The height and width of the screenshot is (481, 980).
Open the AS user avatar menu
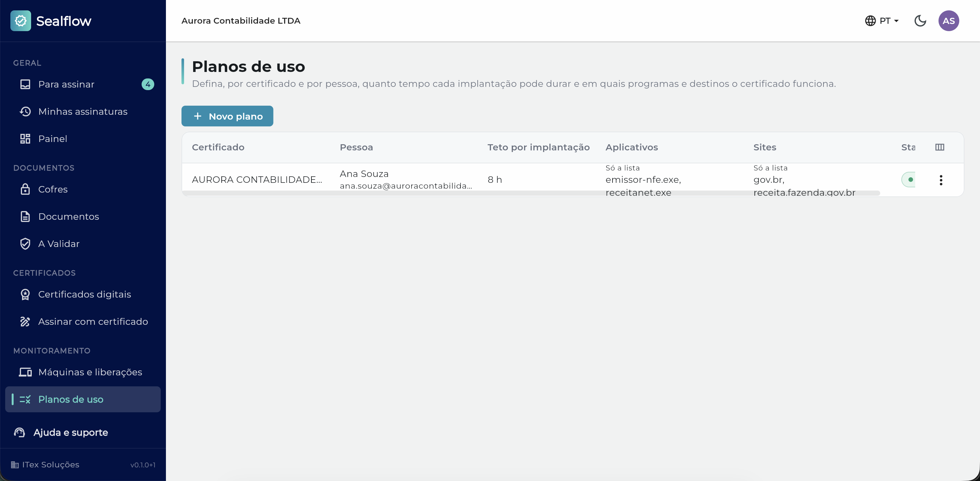click(x=949, y=20)
